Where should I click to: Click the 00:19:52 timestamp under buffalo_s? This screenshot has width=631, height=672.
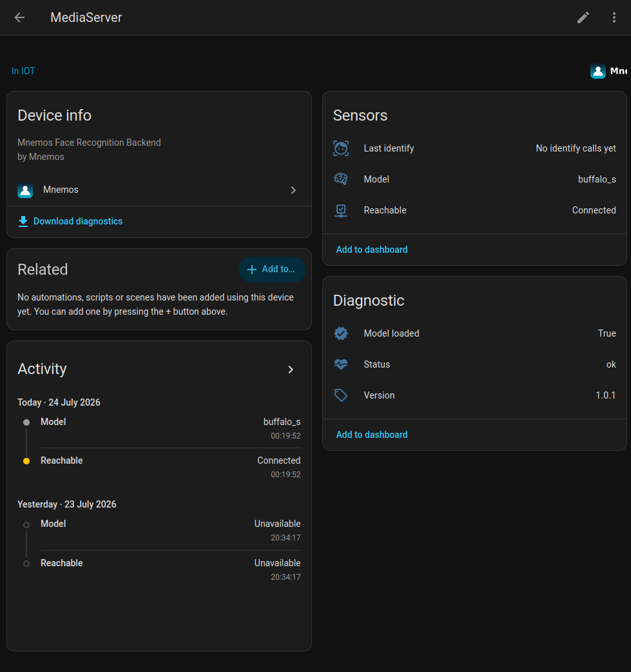(286, 436)
